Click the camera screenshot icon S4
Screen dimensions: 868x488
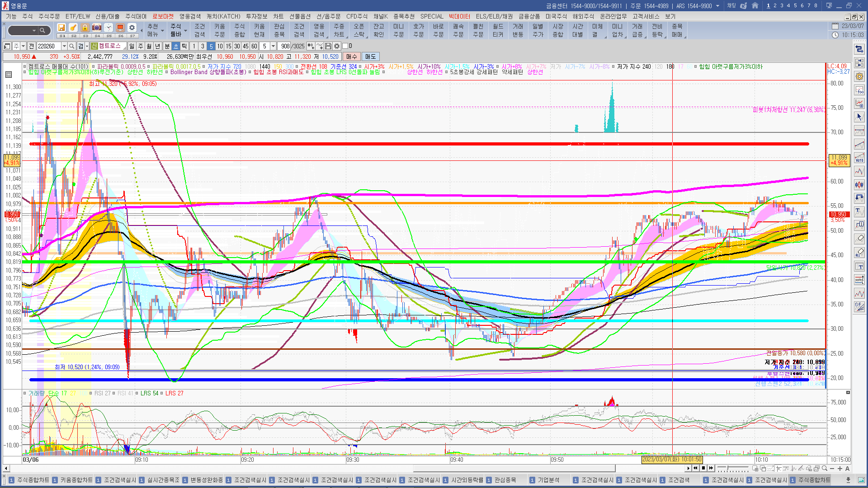click(97, 28)
